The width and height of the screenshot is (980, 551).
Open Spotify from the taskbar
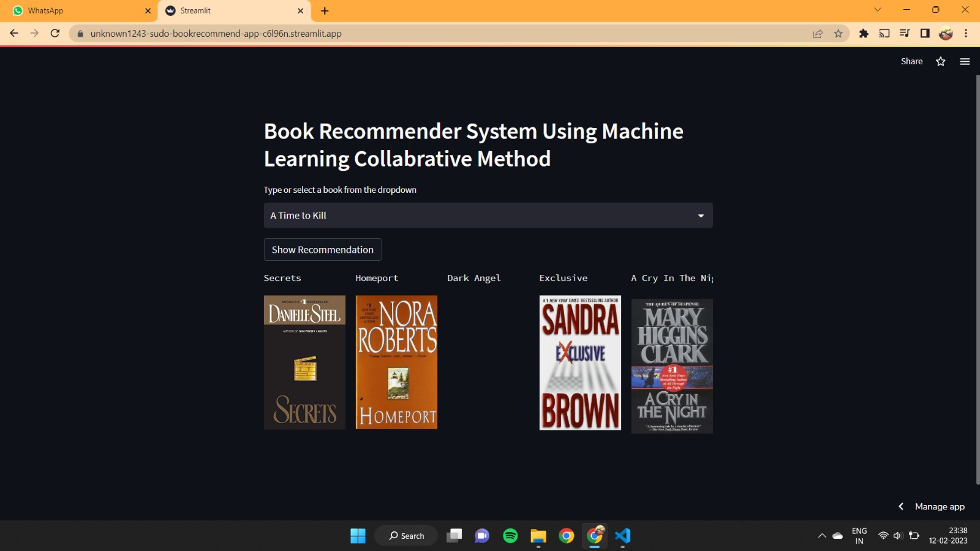(x=510, y=536)
